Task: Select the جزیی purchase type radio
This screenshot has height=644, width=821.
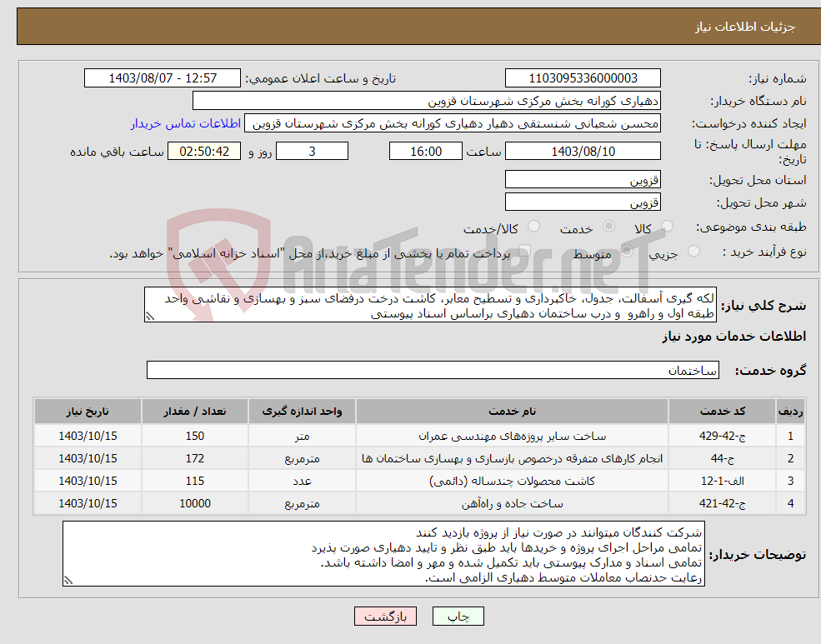Action: (x=693, y=251)
